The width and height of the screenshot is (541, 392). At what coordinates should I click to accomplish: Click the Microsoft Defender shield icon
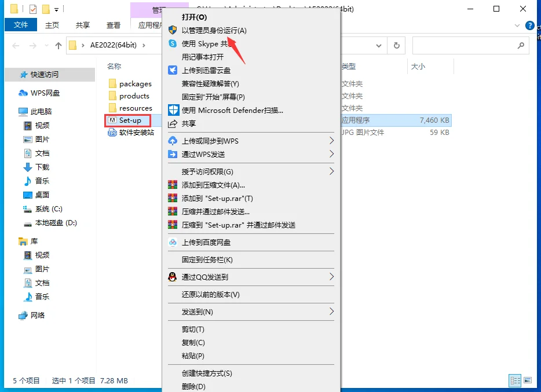point(173,111)
